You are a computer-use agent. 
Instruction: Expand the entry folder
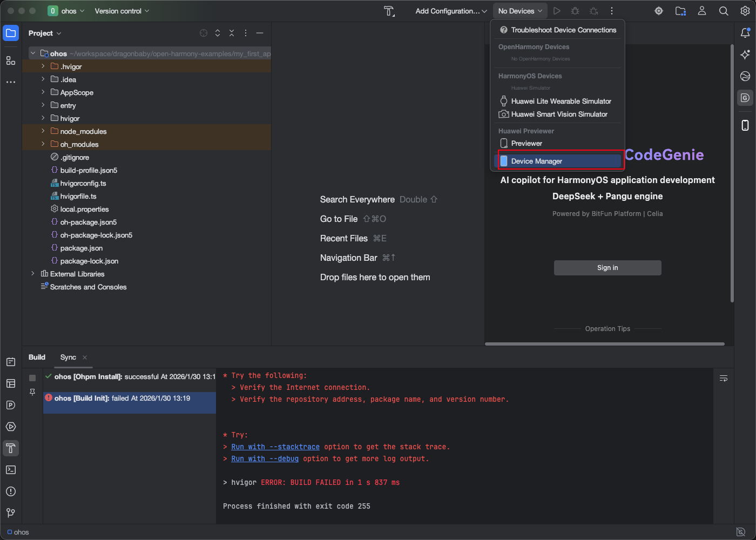coord(43,105)
